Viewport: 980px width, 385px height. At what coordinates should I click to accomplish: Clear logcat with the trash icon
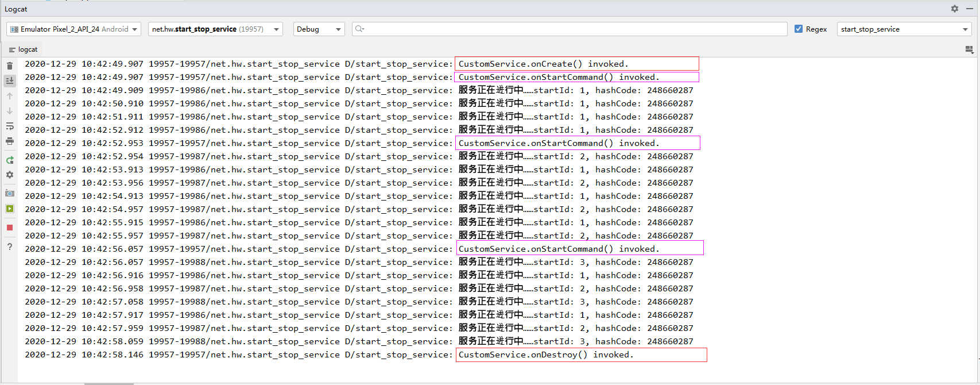tap(10, 66)
